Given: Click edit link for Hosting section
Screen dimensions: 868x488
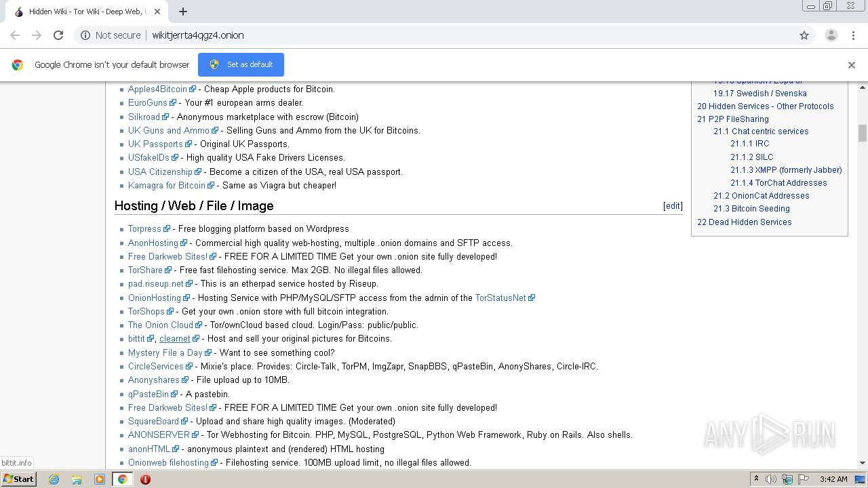Looking at the screenshot, I should tap(673, 206).
